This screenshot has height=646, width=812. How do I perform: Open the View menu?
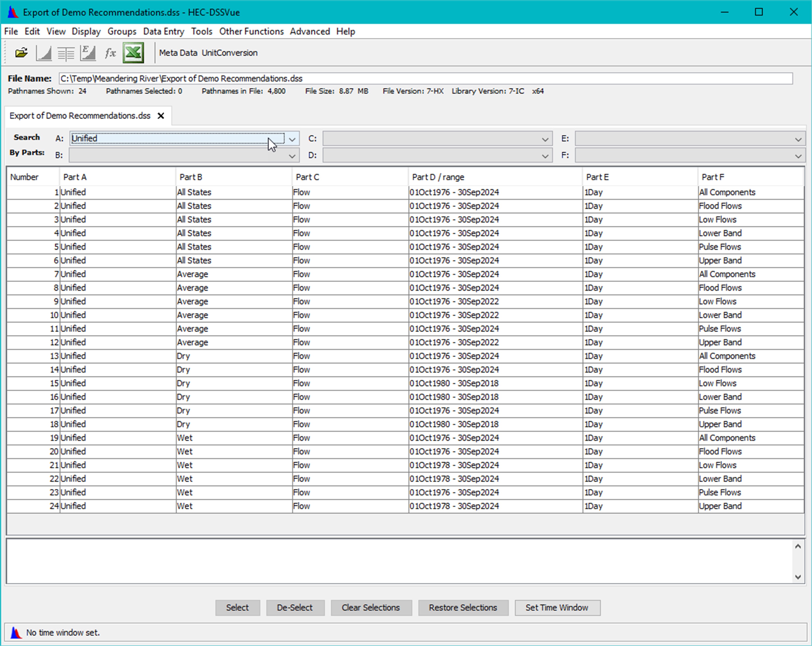click(x=56, y=31)
